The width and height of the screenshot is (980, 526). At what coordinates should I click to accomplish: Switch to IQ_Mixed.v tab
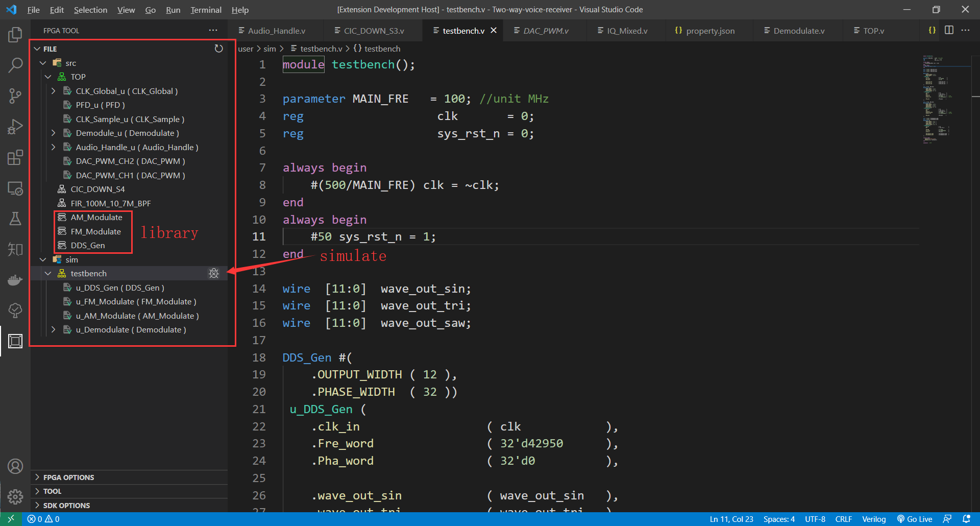point(627,31)
